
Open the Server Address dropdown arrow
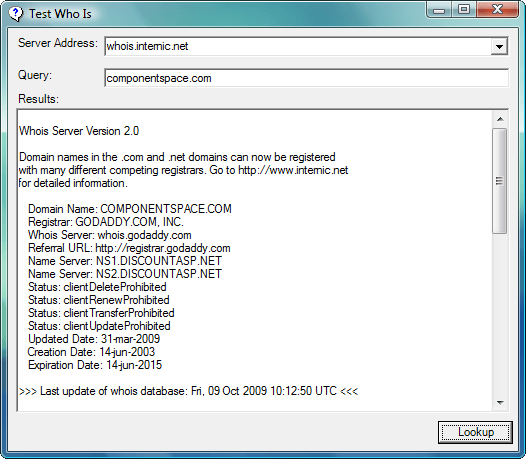pos(499,46)
